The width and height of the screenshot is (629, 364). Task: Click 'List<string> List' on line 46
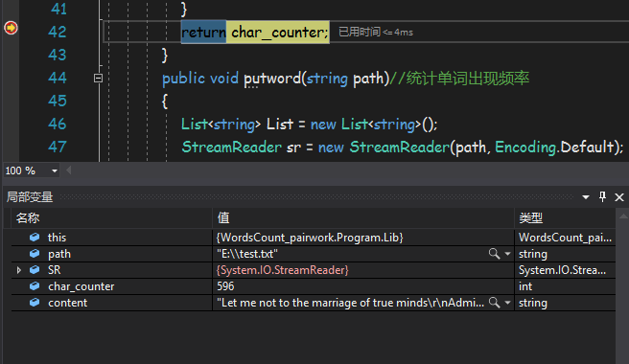click(237, 125)
